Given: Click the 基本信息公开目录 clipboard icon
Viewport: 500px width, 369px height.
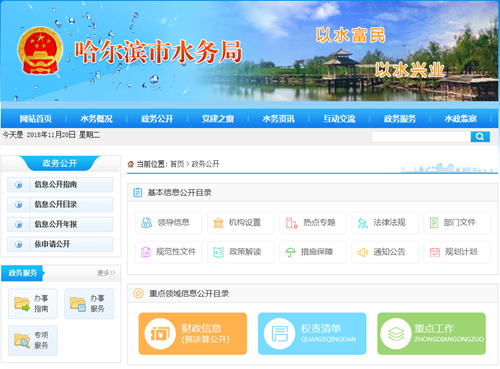Looking at the screenshot, I should 138,192.
